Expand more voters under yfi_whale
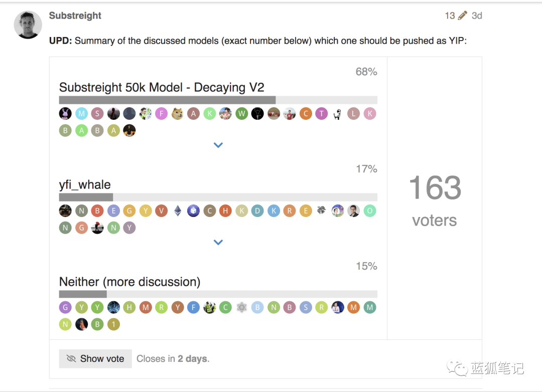 click(x=218, y=242)
